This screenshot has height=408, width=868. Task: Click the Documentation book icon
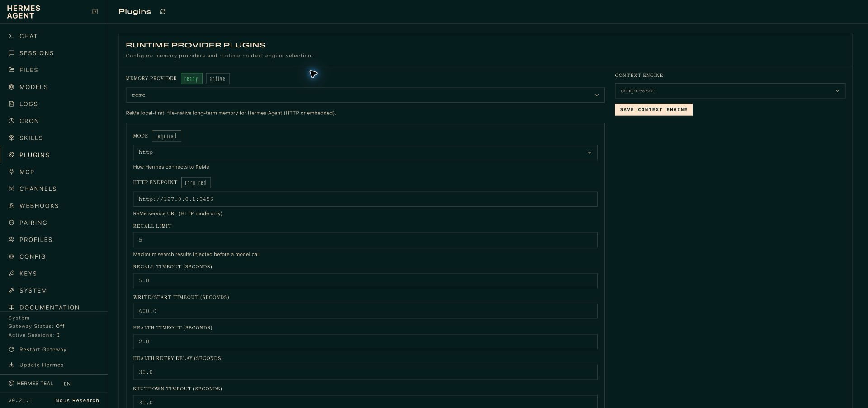pyautogui.click(x=12, y=308)
